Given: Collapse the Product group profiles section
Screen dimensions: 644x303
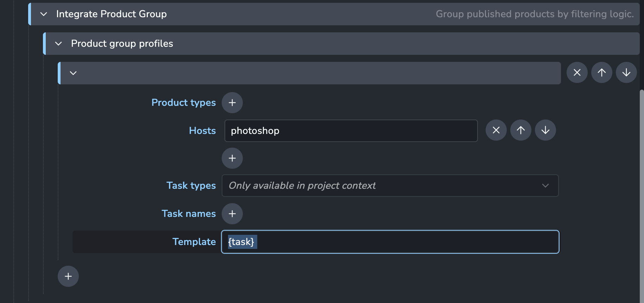Looking at the screenshot, I should [58, 44].
